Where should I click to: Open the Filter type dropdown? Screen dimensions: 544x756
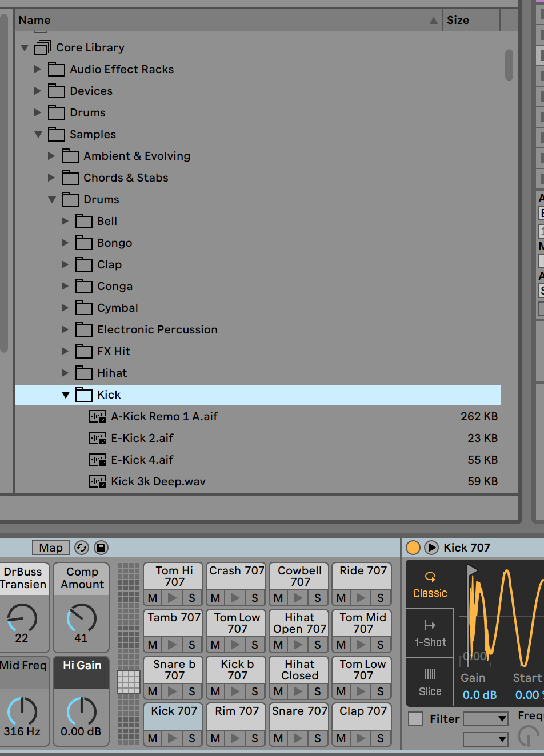point(486,719)
